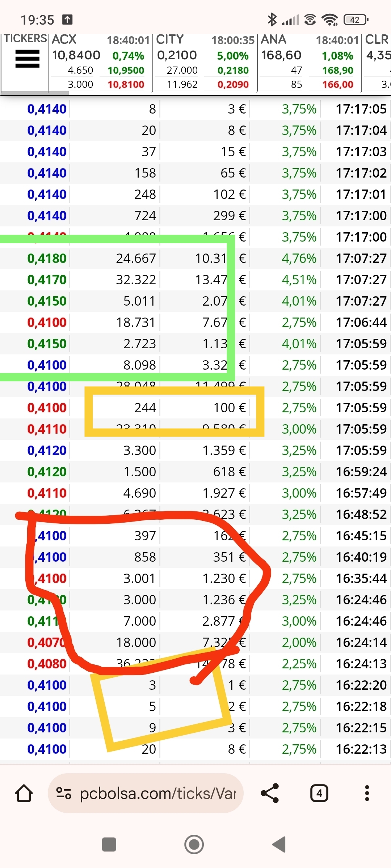Tap the Bluetooth status bar icon
Screen dimensions: 391x868
272,19
